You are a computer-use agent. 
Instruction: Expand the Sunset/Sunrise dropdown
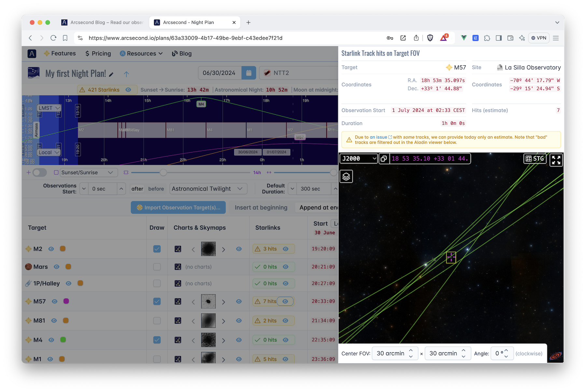click(x=111, y=172)
